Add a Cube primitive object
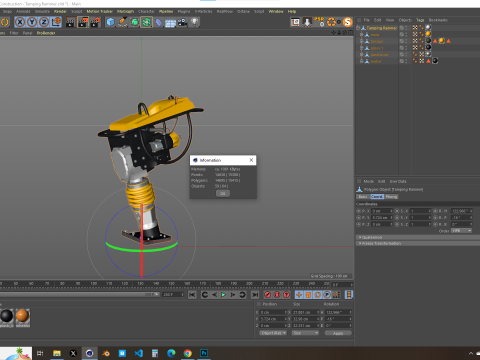Image resolution: width=480 pixels, height=360 pixels. point(110,22)
